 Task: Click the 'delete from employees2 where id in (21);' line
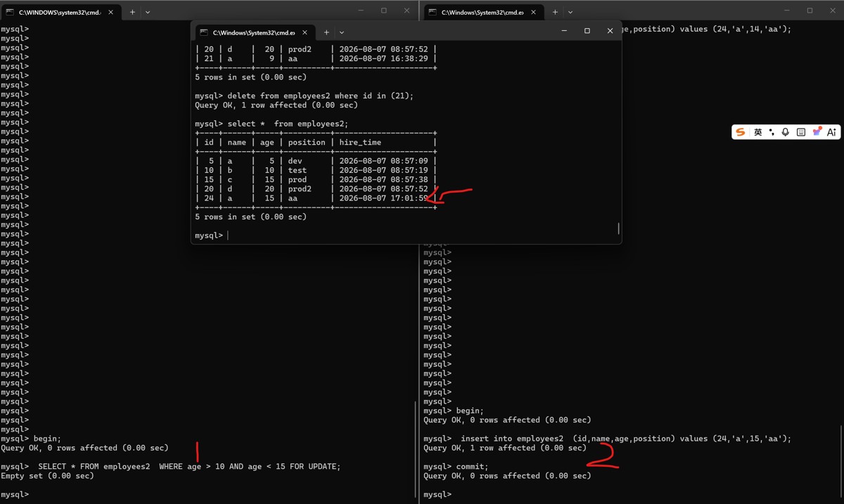321,96
